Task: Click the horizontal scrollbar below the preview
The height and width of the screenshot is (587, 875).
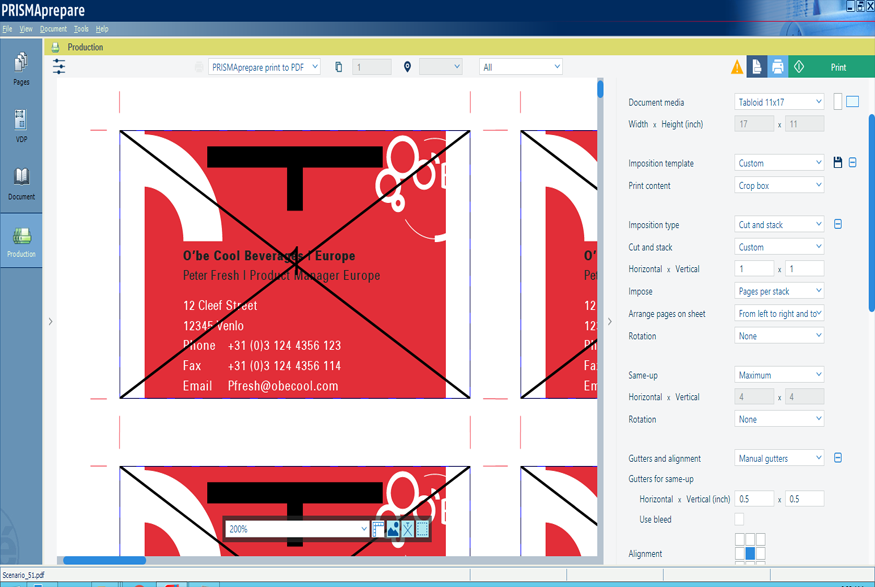Action: point(104,560)
